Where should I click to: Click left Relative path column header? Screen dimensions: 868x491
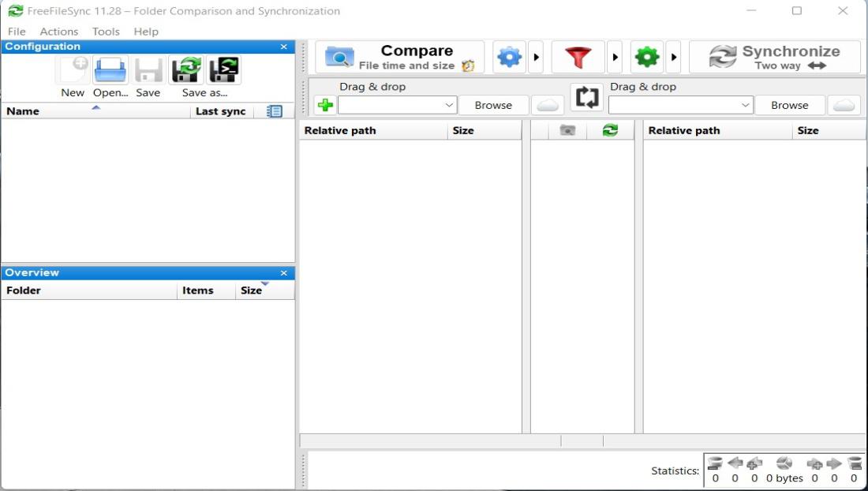[x=373, y=130]
